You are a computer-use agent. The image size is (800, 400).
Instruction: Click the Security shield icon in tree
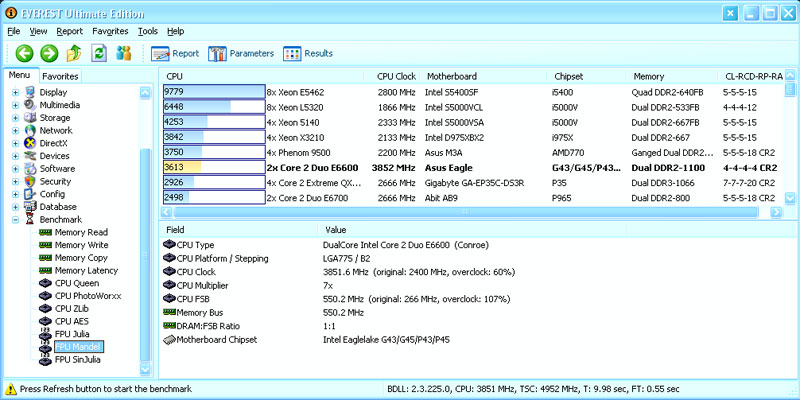coord(30,182)
